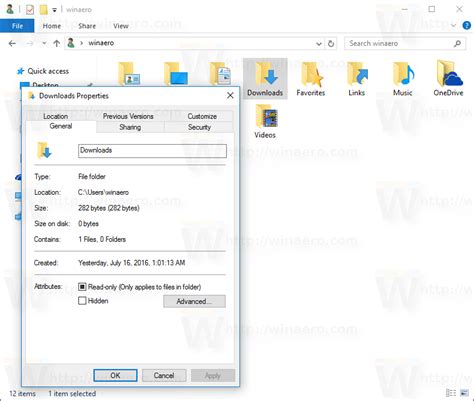Close the Downloads Properties dialog
Image resolution: width=474 pixels, height=401 pixels.
point(230,96)
